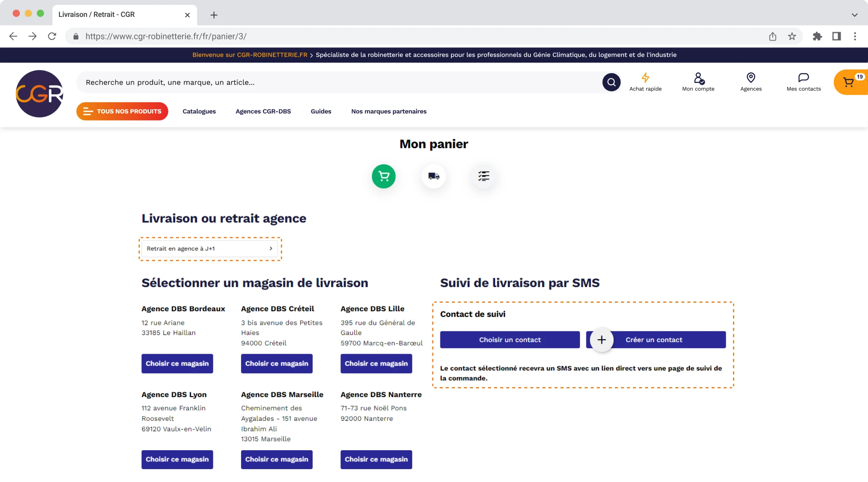Go to checklist summary step icon
The image size is (868, 482).
[484, 176]
